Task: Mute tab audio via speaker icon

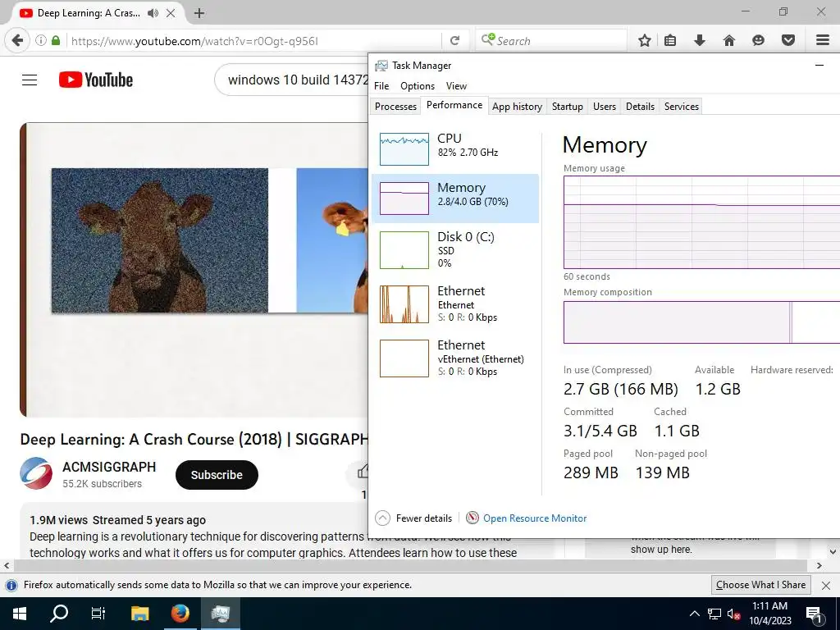Action: (x=153, y=13)
